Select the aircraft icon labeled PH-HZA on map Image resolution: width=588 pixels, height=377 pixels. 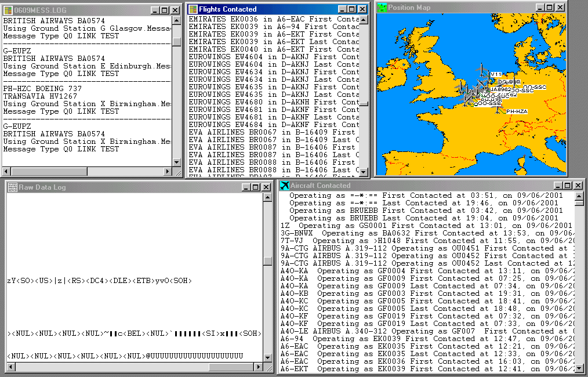tap(498, 109)
